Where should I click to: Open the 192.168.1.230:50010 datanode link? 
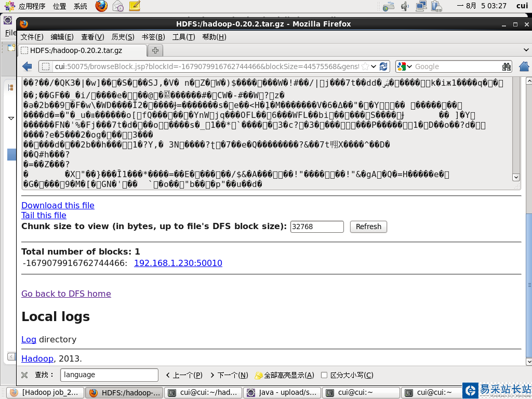click(178, 263)
